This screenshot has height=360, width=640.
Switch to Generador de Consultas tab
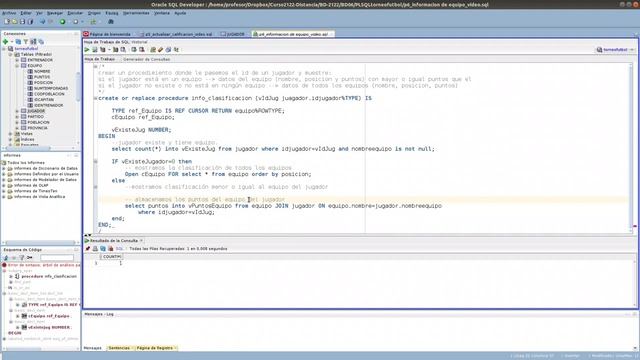point(147,59)
